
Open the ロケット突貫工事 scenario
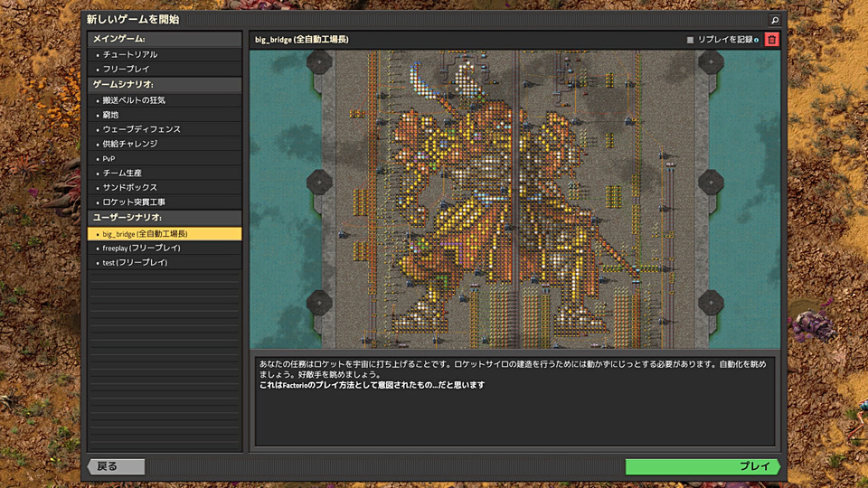(x=165, y=202)
